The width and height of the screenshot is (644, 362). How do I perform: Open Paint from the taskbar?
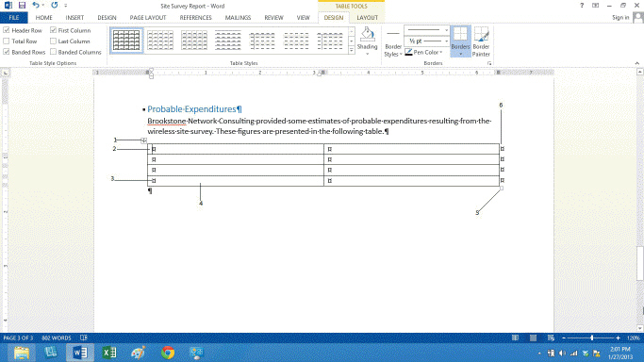tap(138, 353)
